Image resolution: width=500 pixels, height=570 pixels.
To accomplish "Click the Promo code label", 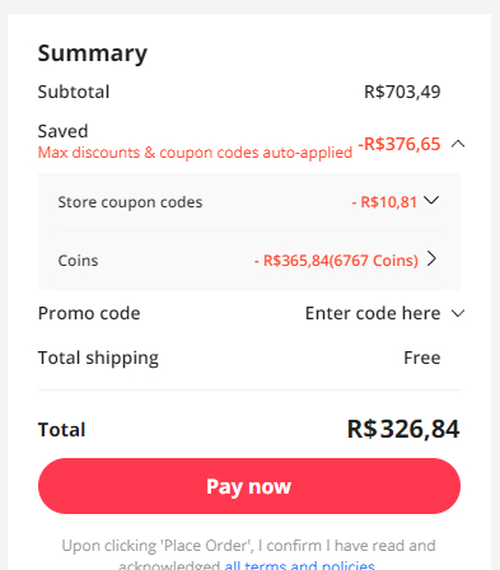I will pyautogui.click(x=89, y=313).
